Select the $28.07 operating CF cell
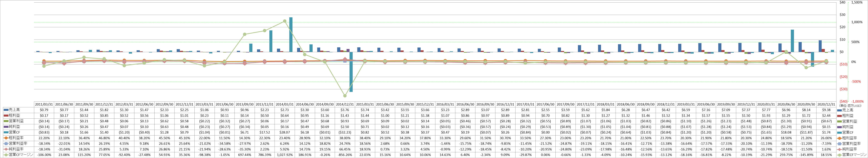868x158 pixels. point(285,132)
